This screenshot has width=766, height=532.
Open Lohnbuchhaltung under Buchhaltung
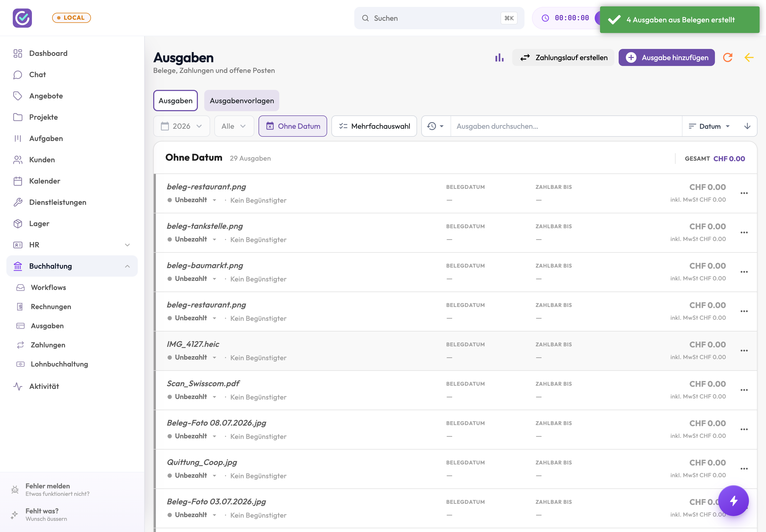(72, 364)
